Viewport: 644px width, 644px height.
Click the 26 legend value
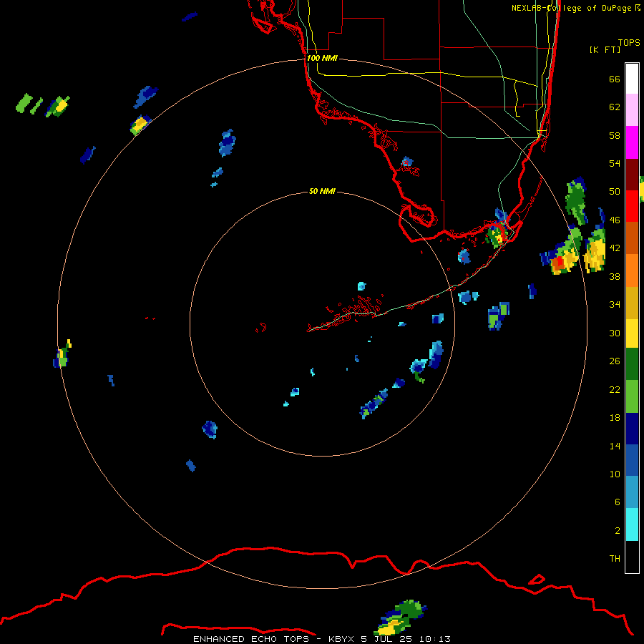click(x=615, y=361)
